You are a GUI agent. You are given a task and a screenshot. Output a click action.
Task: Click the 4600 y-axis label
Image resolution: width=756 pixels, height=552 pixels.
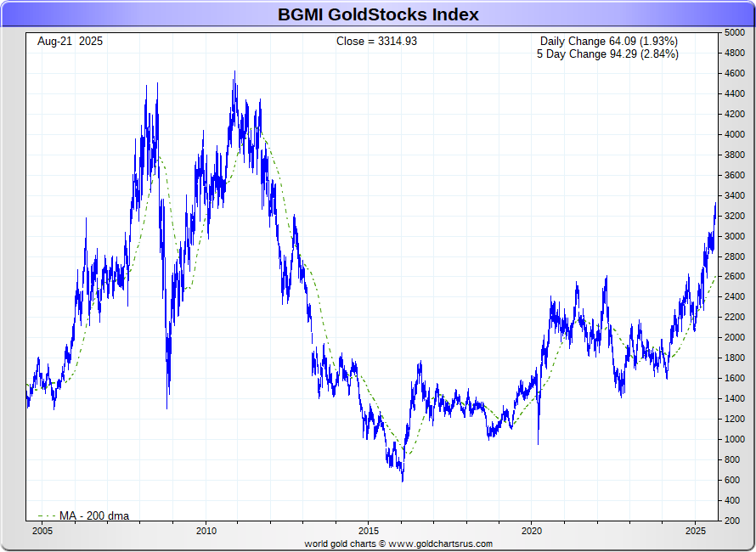735,73
